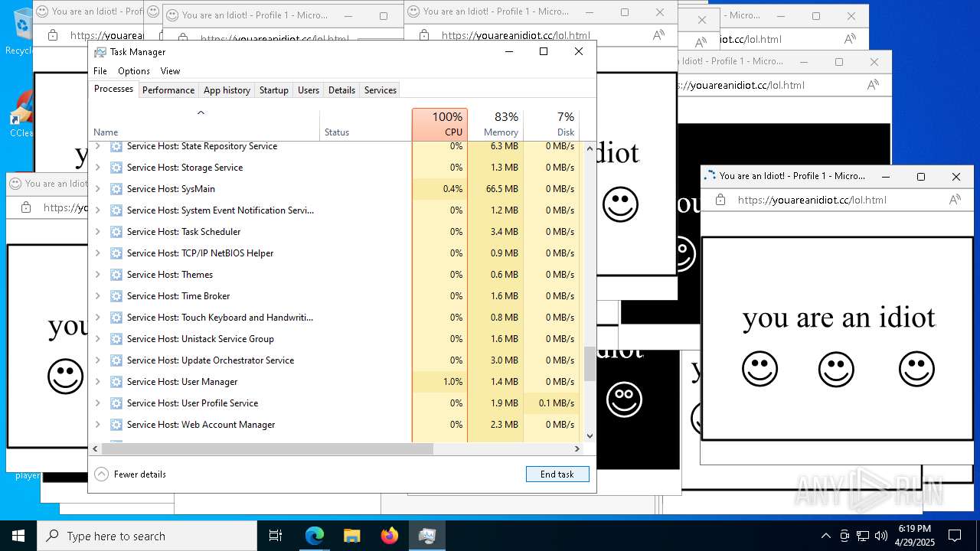This screenshot has height=551, width=980.
Task: Click the Service Host: Task Scheduler gear icon
Action: 116,232
